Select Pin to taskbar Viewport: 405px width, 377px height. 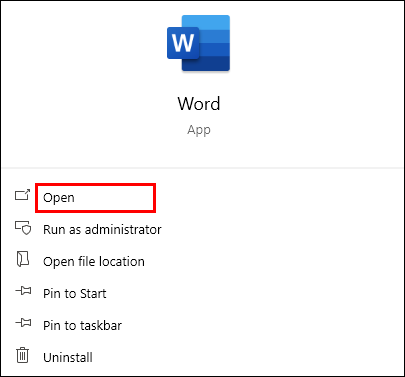tap(82, 326)
